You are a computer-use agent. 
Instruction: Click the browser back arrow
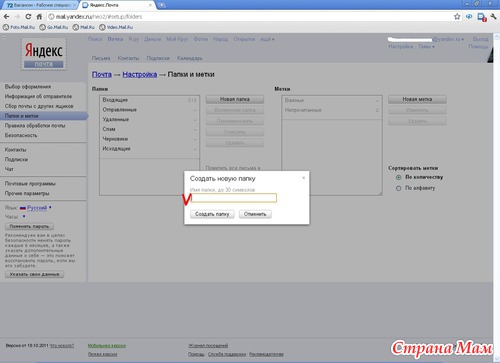(x=6, y=17)
